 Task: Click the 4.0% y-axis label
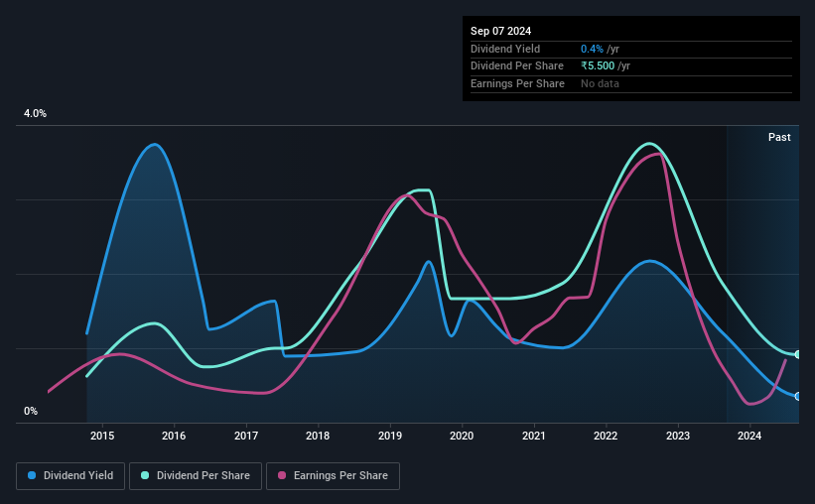35,113
